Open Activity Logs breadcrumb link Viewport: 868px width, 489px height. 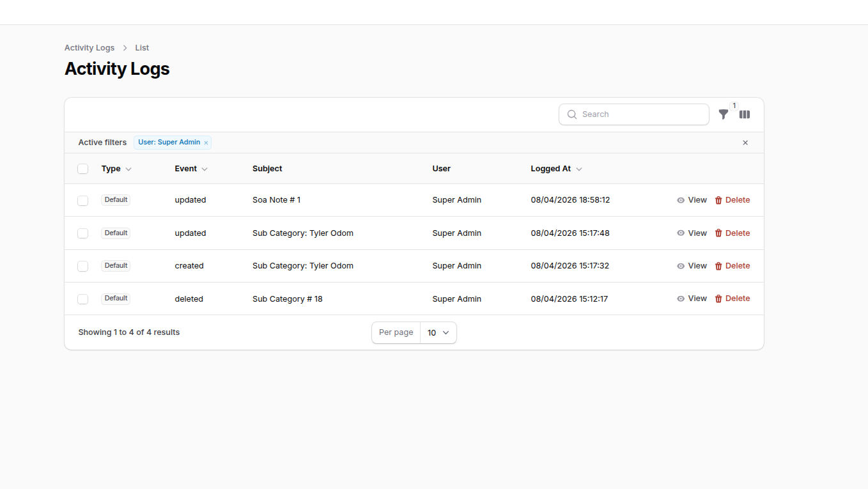point(89,47)
